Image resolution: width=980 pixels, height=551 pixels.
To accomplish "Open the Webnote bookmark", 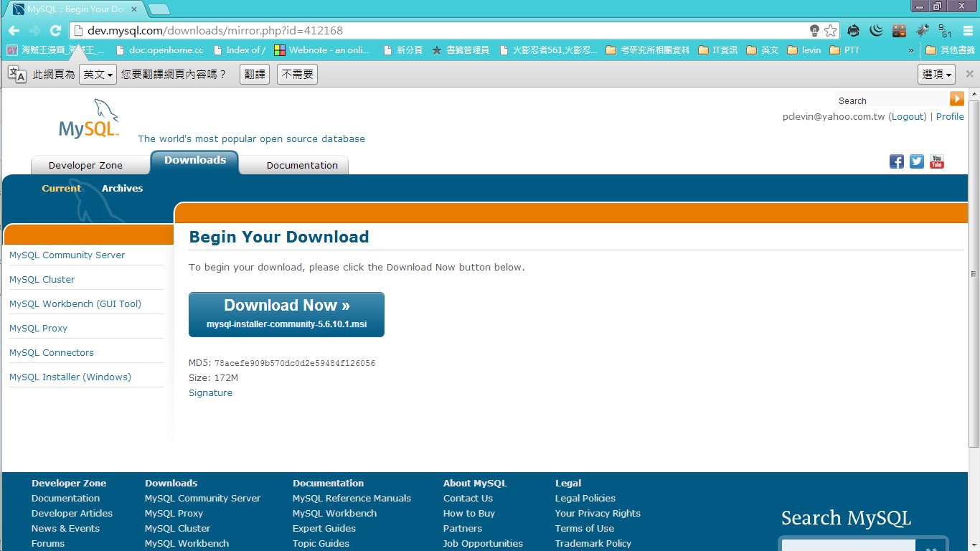I will point(322,50).
